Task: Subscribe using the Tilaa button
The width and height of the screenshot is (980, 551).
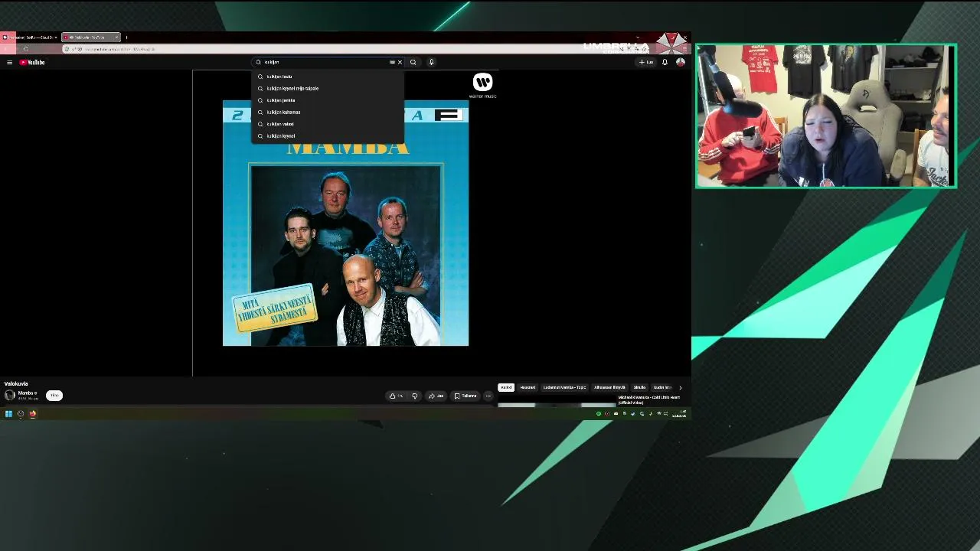Action: [54, 396]
